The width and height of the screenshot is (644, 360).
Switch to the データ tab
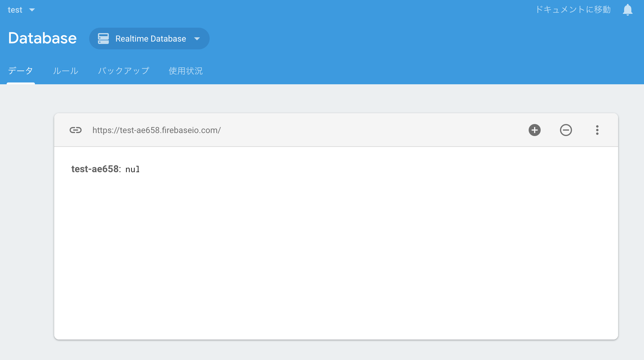click(x=20, y=71)
